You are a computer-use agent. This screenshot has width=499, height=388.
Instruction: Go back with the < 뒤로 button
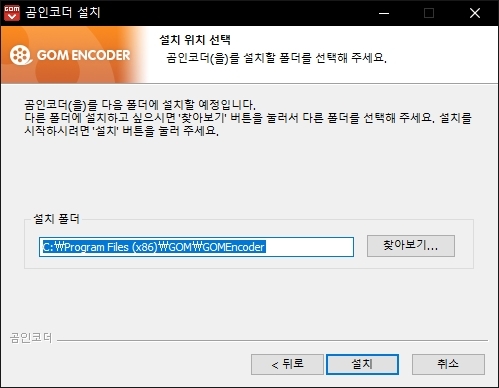click(287, 364)
